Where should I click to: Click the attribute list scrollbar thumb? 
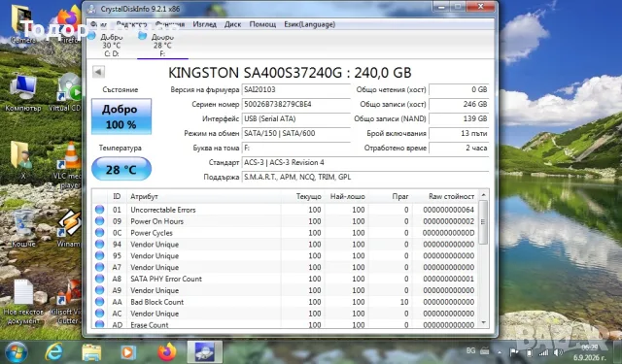[x=483, y=222]
